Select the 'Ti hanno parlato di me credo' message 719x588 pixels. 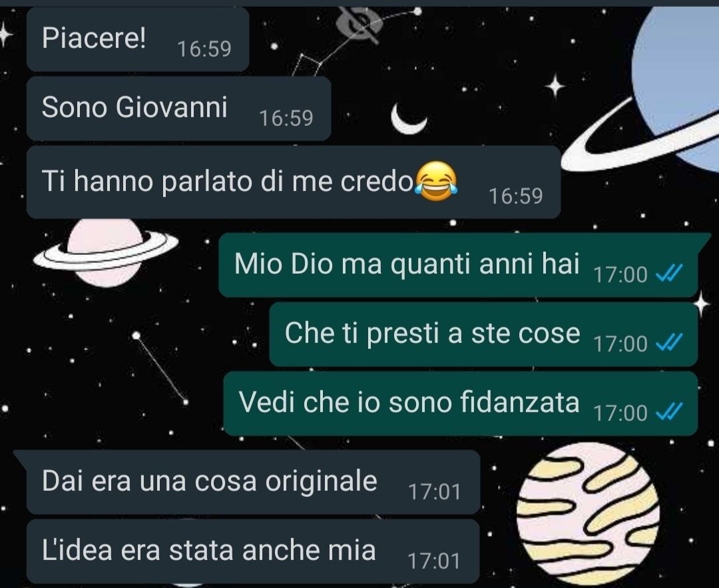pos(294,182)
